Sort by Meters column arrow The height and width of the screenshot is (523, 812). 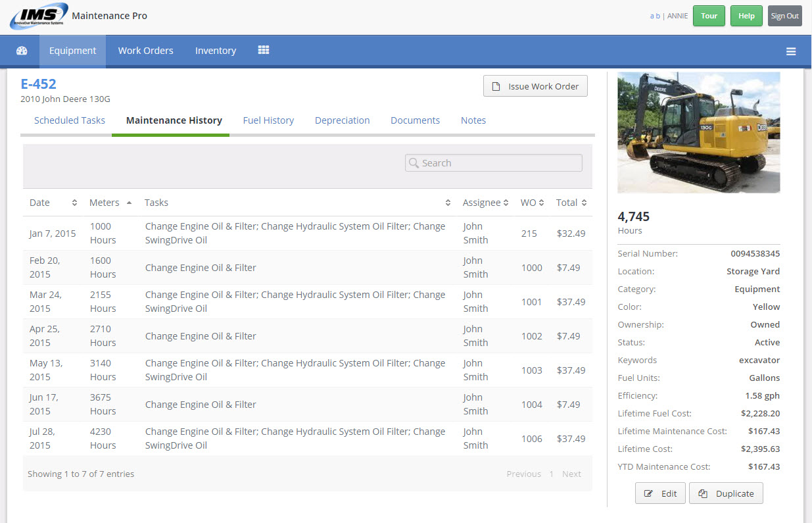click(x=129, y=203)
